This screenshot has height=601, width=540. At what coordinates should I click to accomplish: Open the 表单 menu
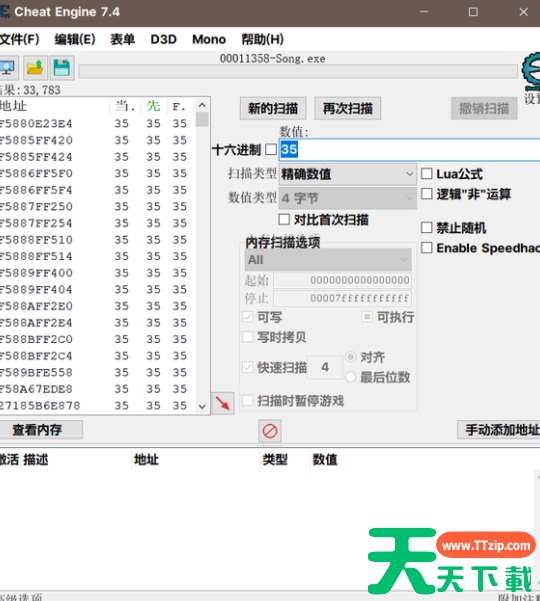click(123, 39)
